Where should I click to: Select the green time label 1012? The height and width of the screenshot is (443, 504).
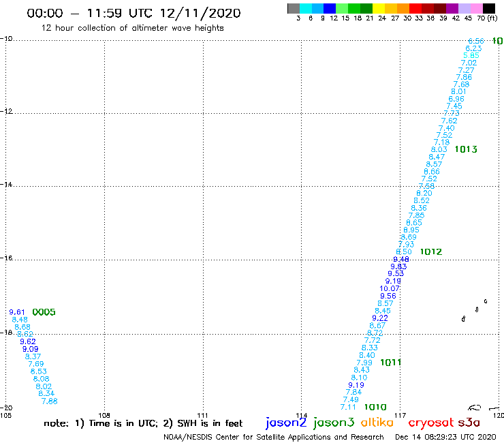click(431, 252)
